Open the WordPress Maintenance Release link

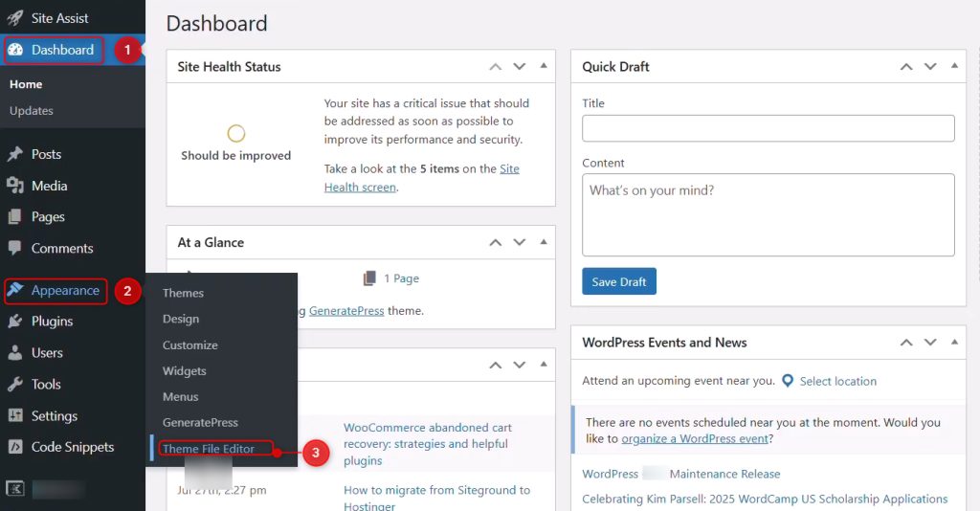tap(681, 474)
